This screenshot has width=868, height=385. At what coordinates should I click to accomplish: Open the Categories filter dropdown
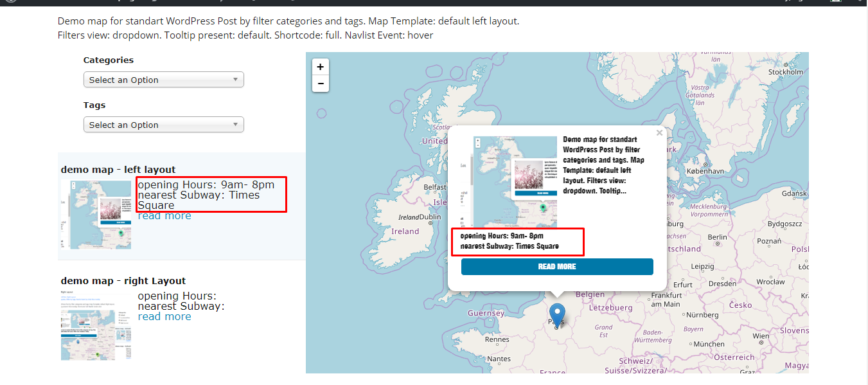tap(163, 80)
